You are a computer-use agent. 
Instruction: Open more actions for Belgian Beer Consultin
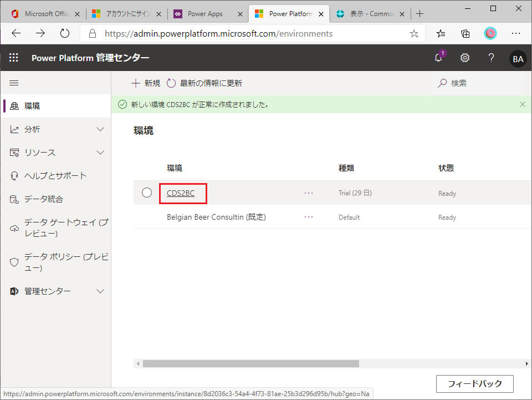pyautogui.click(x=309, y=217)
